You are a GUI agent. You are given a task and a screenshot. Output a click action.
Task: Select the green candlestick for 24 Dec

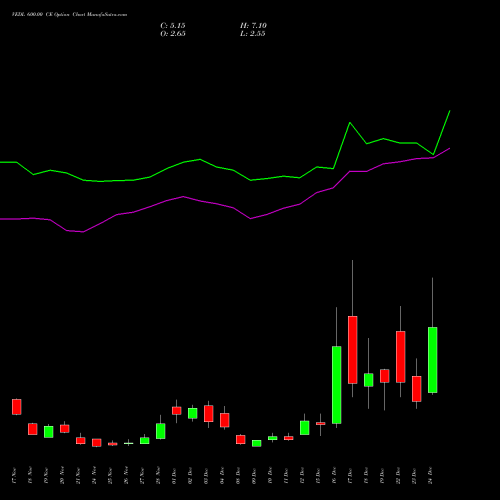pos(433,360)
